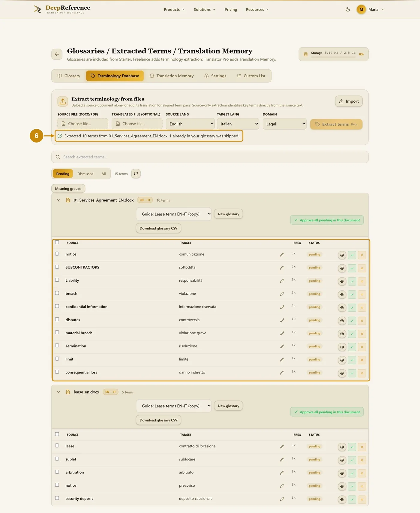Preview the 'notice' comunicazione term with the eye icon

342,255
